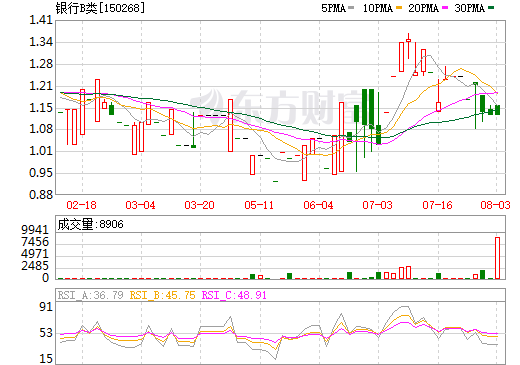
Task: Select the RSI_B:45.75 indicator label
Action: (162, 295)
